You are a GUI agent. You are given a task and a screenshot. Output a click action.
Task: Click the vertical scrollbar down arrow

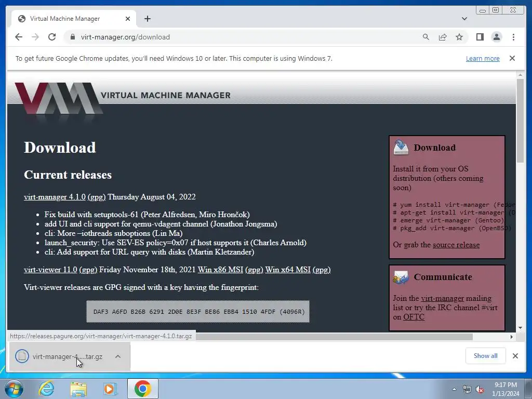point(520,328)
